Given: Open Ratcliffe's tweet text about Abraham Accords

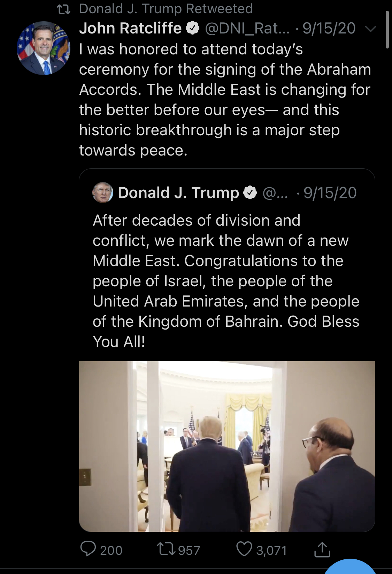Looking at the screenshot, I should coord(225,99).
